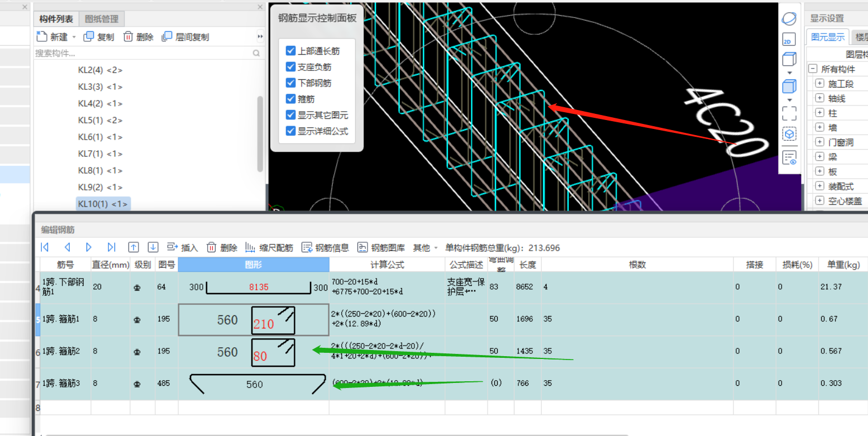868x436 pixels.
Task: Go to previous rebar record
Action: coord(67,247)
